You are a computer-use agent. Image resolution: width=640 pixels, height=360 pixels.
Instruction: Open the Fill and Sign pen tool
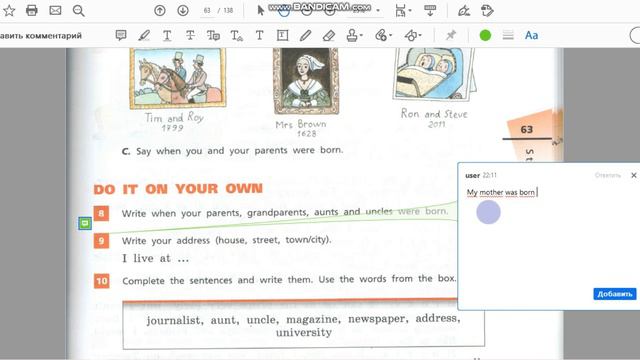coord(464,11)
